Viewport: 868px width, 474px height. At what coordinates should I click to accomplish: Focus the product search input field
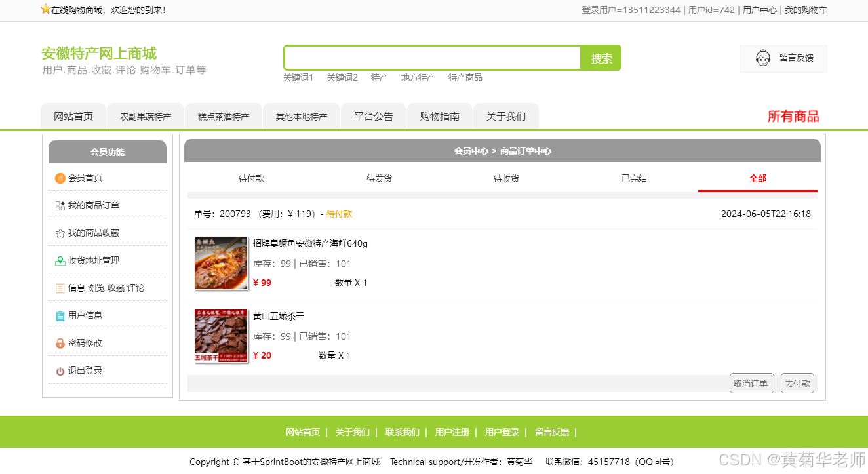(433, 58)
